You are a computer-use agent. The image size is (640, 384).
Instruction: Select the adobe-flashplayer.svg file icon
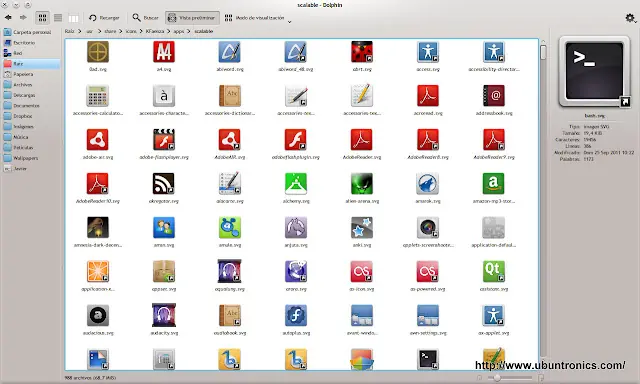coord(164,140)
